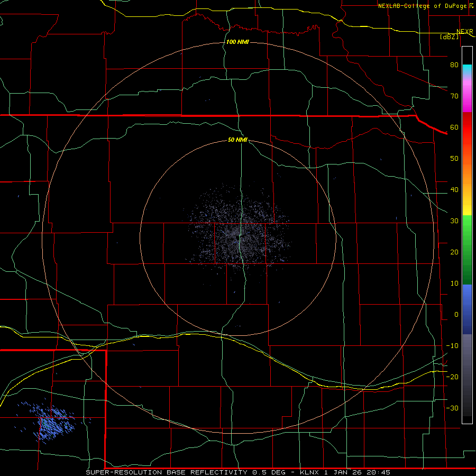Image resolution: width=476 pixels, height=476 pixels.
Task: Click the 40 value on the dBZ scale
Action: point(454,190)
